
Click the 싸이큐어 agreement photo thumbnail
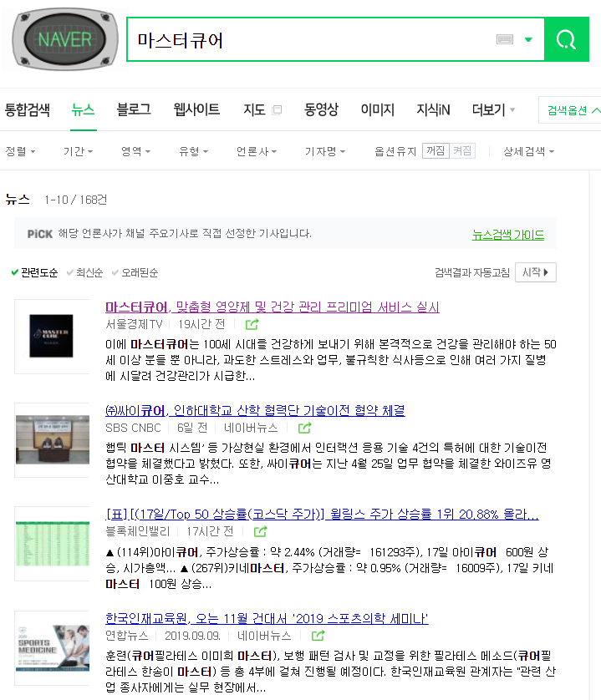(x=52, y=439)
